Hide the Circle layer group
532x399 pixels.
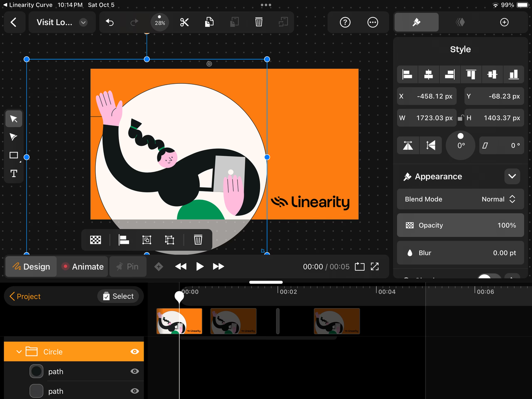(x=135, y=352)
